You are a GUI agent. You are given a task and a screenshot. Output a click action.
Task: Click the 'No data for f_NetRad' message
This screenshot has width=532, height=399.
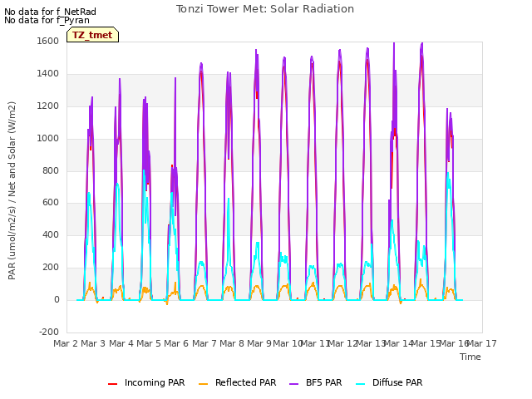coord(50,12)
